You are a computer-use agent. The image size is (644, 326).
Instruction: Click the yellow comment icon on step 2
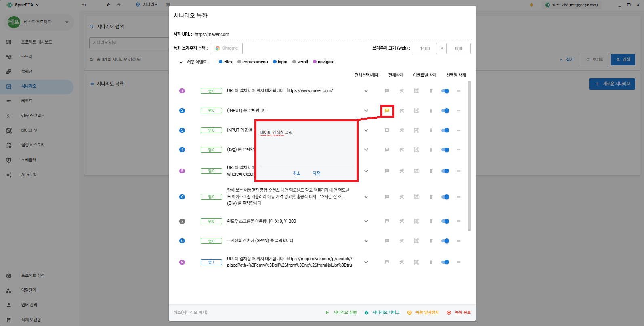coord(387,111)
